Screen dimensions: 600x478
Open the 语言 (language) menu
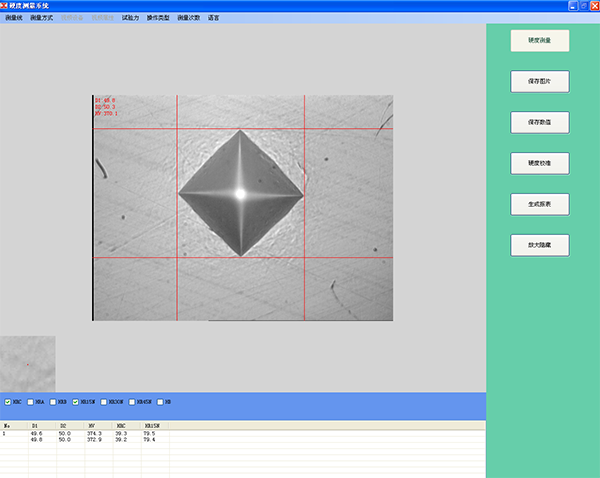point(214,18)
